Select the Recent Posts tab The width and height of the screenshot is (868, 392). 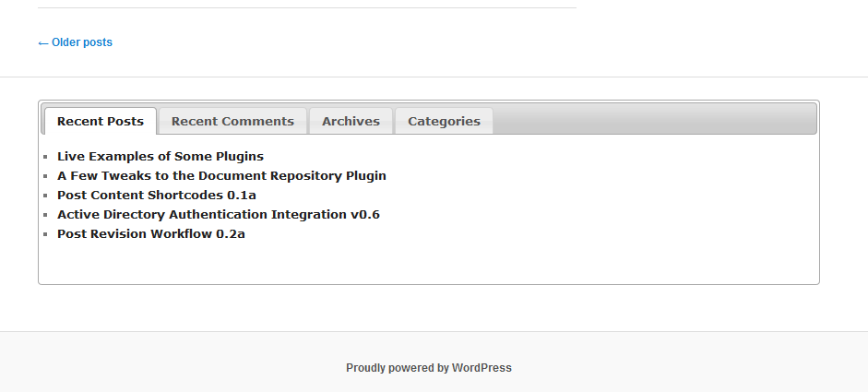pyautogui.click(x=101, y=121)
